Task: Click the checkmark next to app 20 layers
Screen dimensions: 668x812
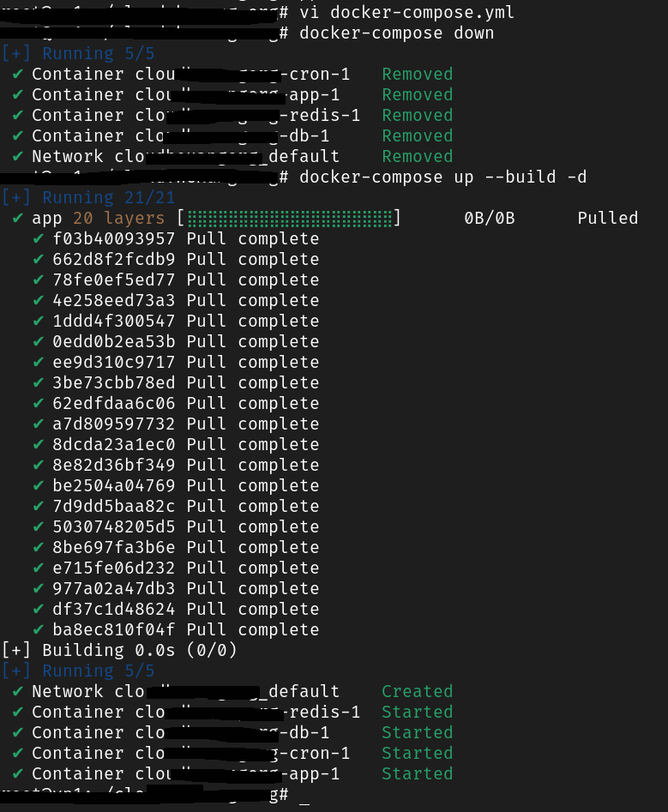Action: tap(17, 218)
